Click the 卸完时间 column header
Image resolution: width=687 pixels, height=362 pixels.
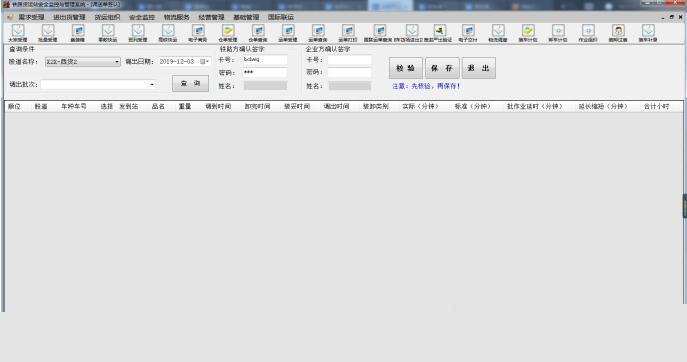(x=257, y=106)
